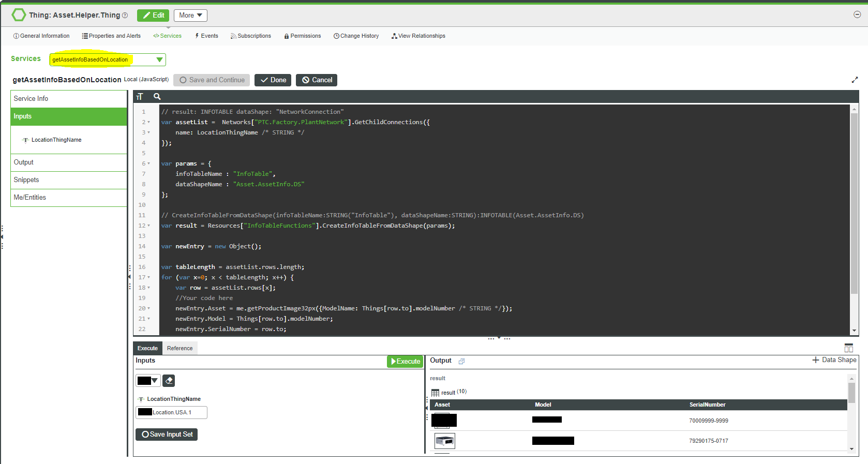
Task: Click the layout toggle icon above Output
Action: click(x=848, y=348)
